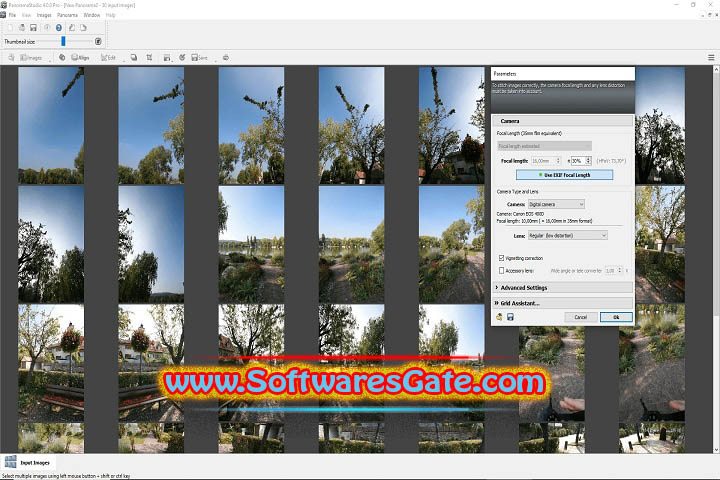
Task: Click the vertical scrollbar of the thumbnail area
Action: [x=716, y=260]
